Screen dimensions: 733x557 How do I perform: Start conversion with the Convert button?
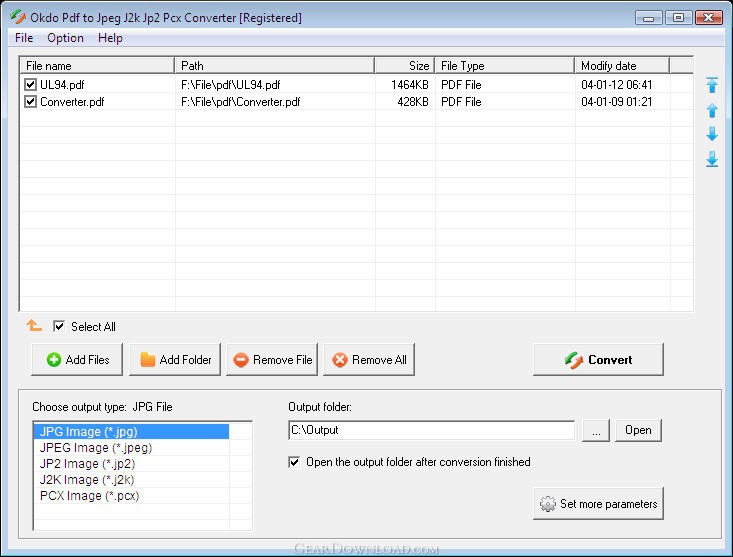pos(598,359)
